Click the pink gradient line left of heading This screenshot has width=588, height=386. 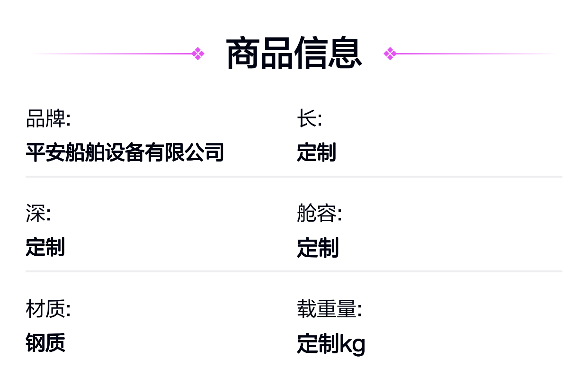coord(118,54)
